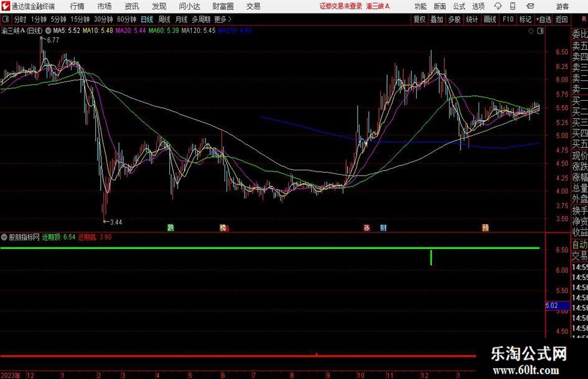Switch to 15分钟 chart period
This screenshot has height=379, width=588.
(80, 19)
